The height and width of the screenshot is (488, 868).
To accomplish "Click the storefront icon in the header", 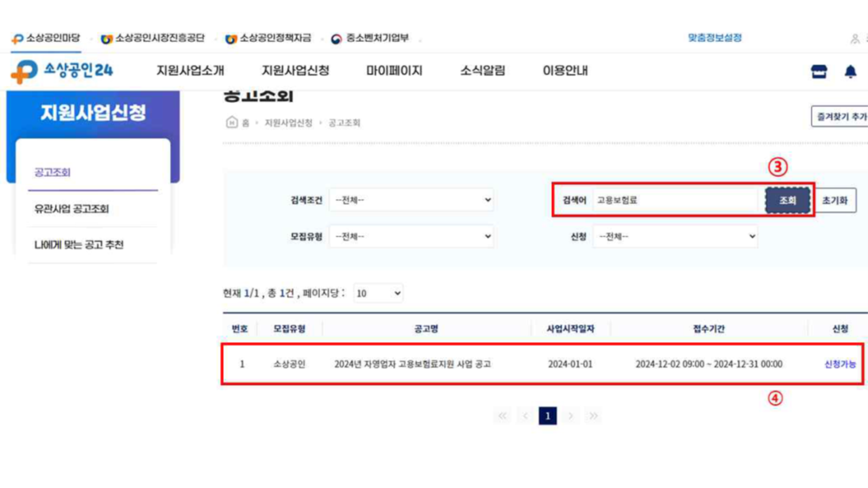I will tap(820, 70).
